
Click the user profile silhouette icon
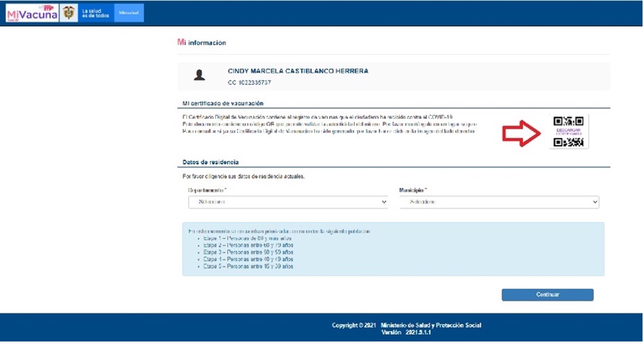[x=199, y=75]
